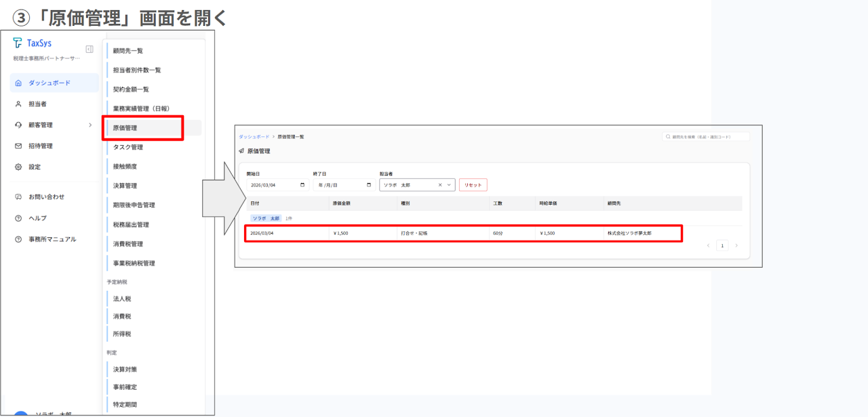Click the ダッシュボード breadcrumb link

click(254, 136)
